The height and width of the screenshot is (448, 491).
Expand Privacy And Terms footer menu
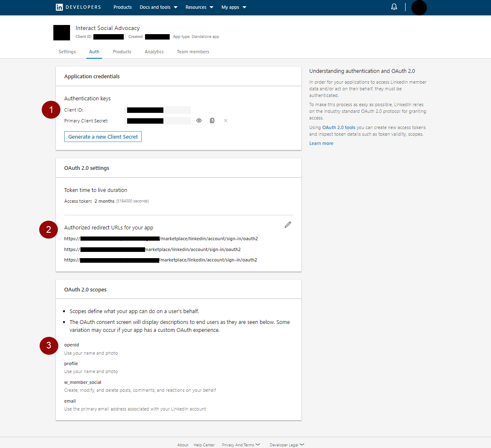point(241,445)
